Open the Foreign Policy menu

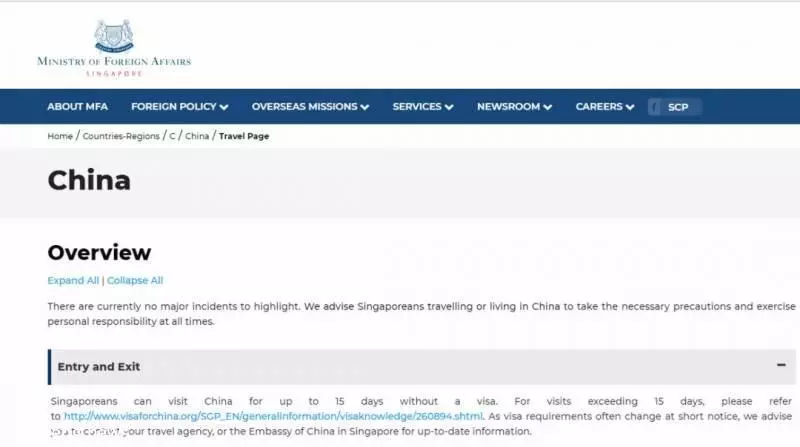180,107
